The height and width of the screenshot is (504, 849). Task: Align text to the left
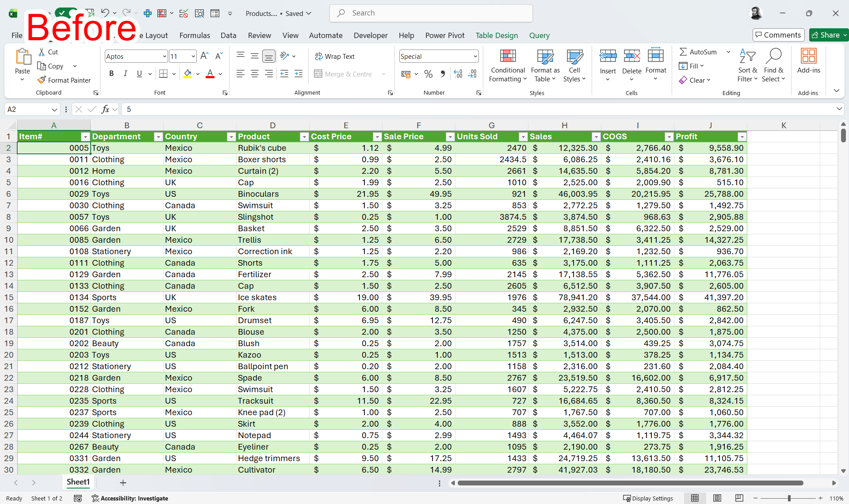point(240,74)
